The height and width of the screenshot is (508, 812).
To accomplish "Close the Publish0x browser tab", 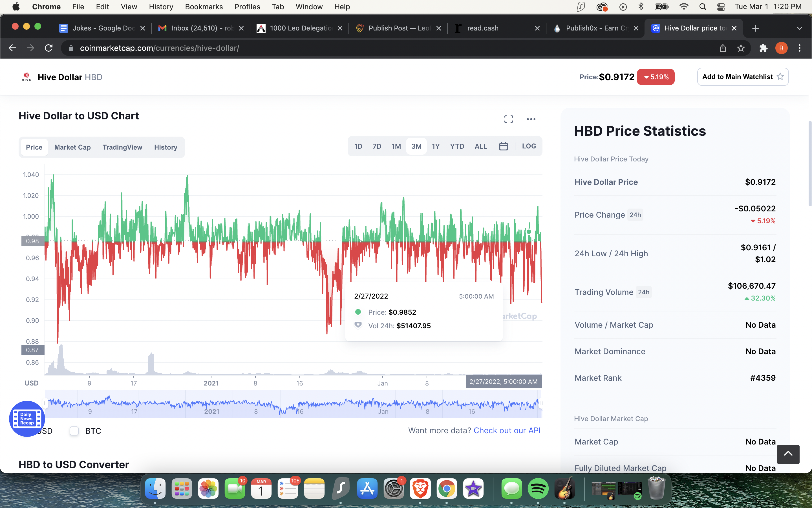I will click(x=636, y=28).
